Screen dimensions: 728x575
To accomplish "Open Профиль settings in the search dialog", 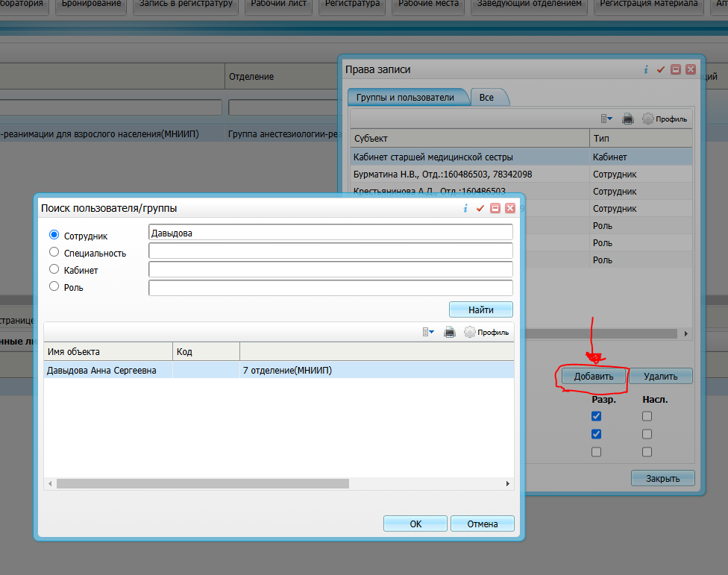I will (x=486, y=333).
